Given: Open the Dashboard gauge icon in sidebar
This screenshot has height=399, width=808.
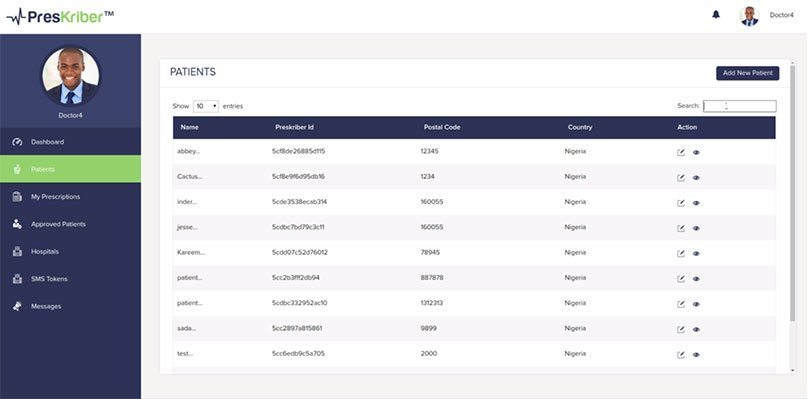Looking at the screenshot, I should [17, 142].
